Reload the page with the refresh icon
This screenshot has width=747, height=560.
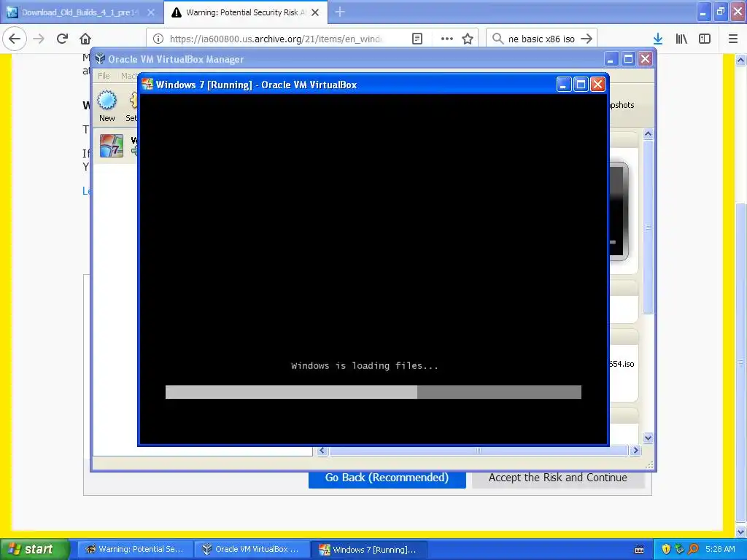[63, 39]
